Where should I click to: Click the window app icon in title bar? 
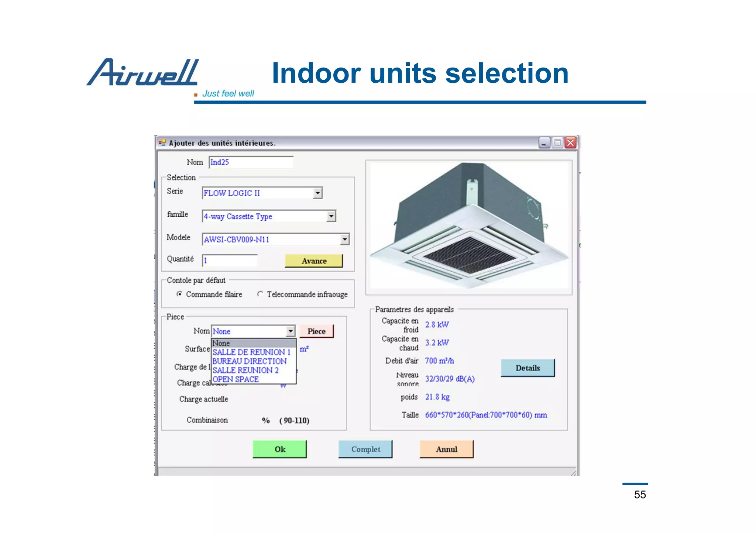[162, 142]
